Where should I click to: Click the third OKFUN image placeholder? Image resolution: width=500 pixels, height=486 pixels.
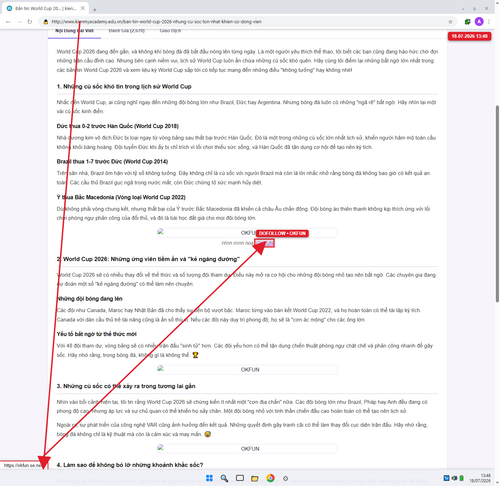[247, 449]
